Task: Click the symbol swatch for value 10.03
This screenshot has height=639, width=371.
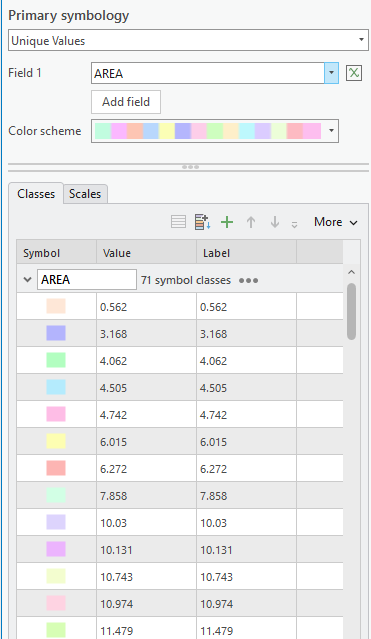Action: pos(56,522)
